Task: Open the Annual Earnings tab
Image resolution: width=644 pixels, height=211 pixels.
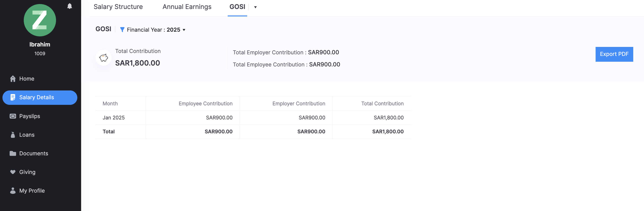Action: tap(187, 7)
